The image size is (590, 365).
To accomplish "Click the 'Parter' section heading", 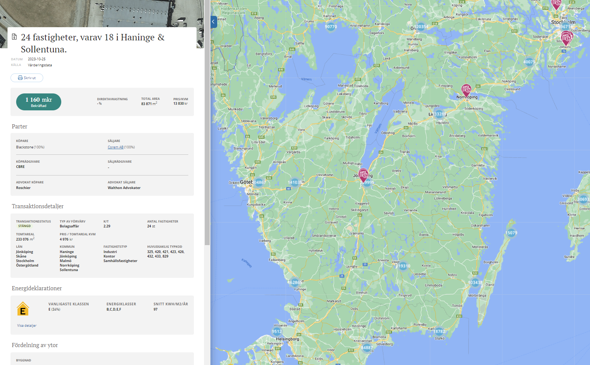I will coord(19,126).
